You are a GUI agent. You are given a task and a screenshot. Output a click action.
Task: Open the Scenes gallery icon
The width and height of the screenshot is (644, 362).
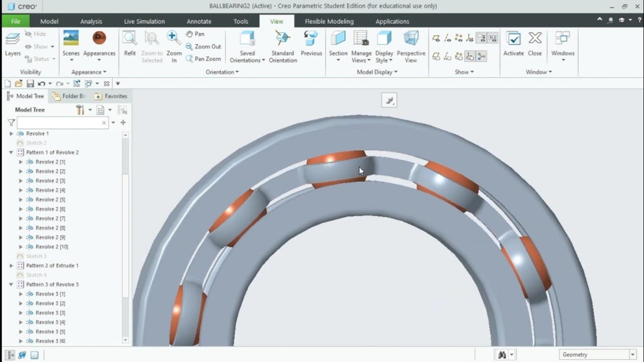71,38
